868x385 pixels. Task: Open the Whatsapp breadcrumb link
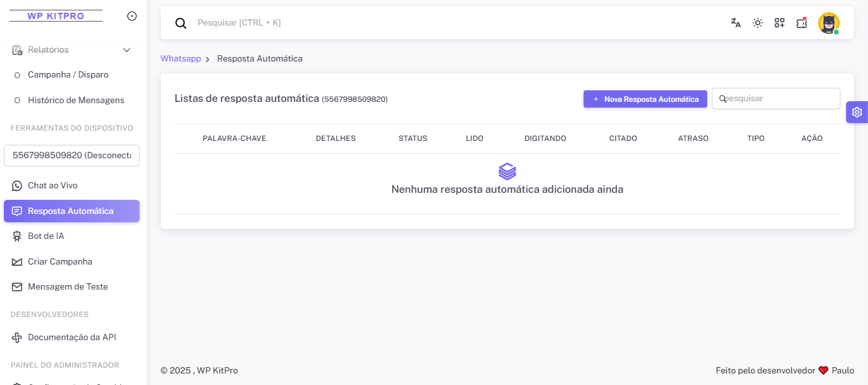(x=181, y=58)
